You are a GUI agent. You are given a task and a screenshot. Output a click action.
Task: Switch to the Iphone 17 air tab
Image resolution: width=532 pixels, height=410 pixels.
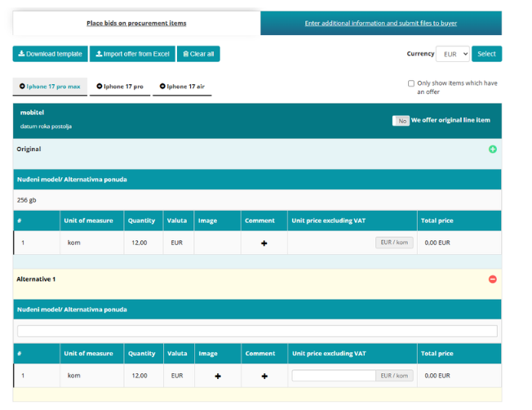click(182, 87)
